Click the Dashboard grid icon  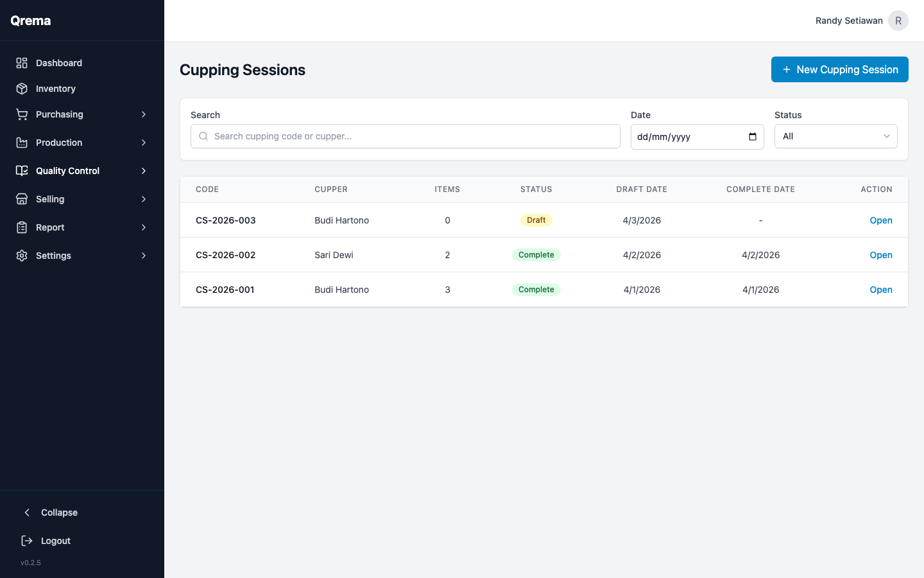click(x=22, y=63)
